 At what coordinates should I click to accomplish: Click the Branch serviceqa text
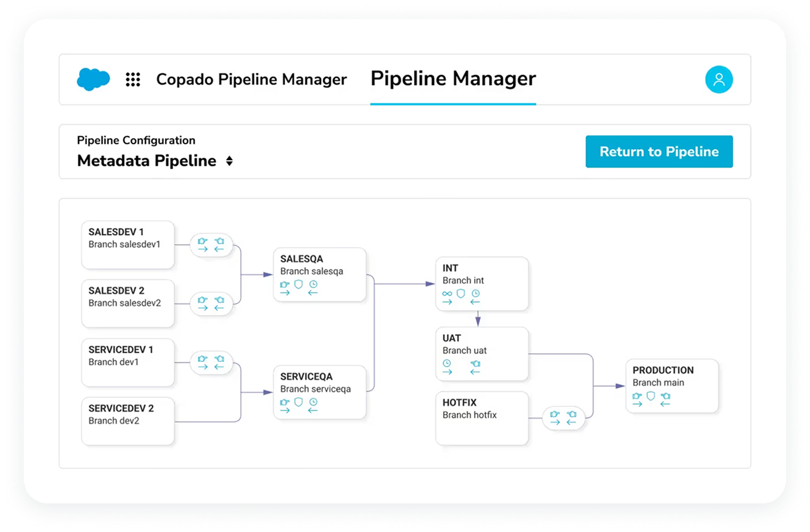point(316,390)
